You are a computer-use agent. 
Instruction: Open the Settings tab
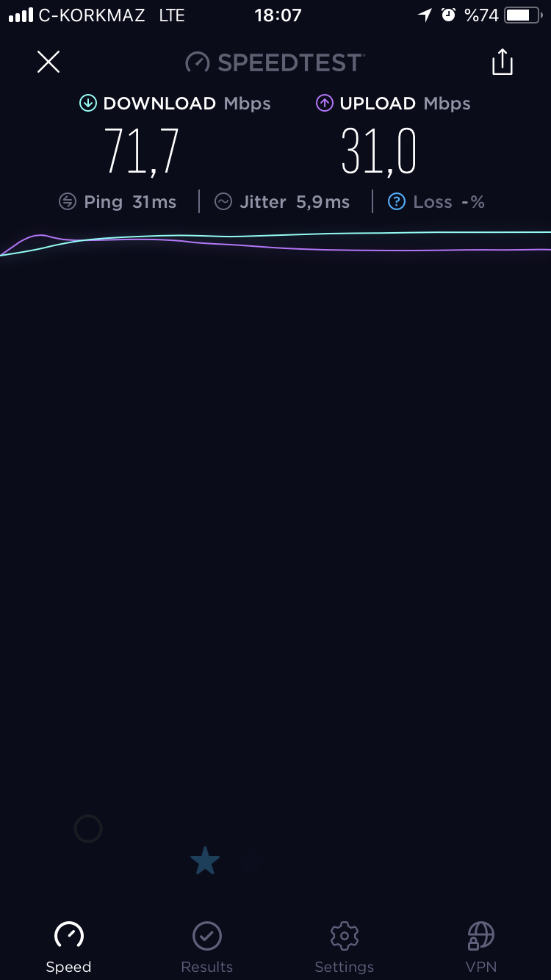[x=345, y=947]
